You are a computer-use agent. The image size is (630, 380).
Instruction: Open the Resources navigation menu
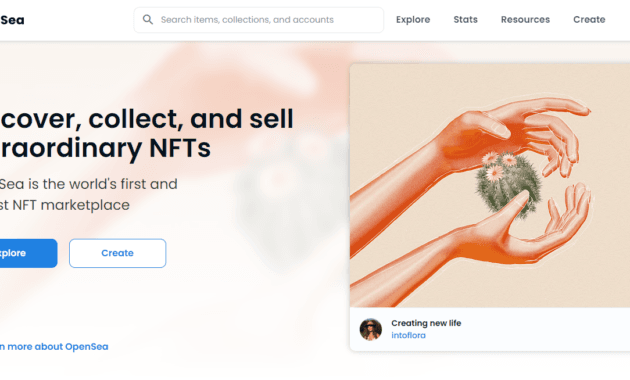525,20
